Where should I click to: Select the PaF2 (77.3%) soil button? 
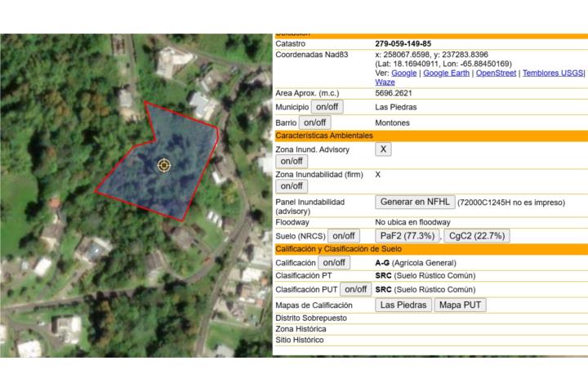pyautogui.click(x=408, y=236)
